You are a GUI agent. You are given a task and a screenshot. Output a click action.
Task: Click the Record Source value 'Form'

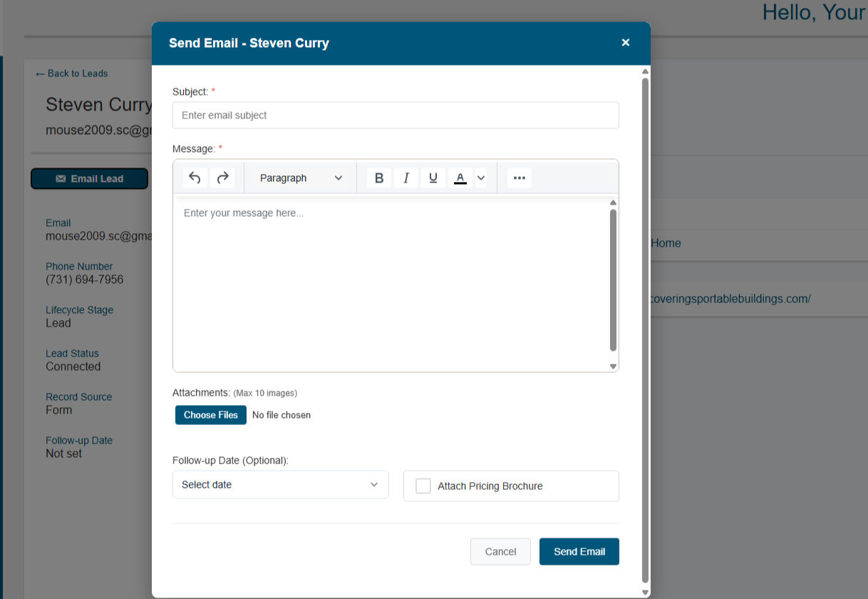click(59, 410)
